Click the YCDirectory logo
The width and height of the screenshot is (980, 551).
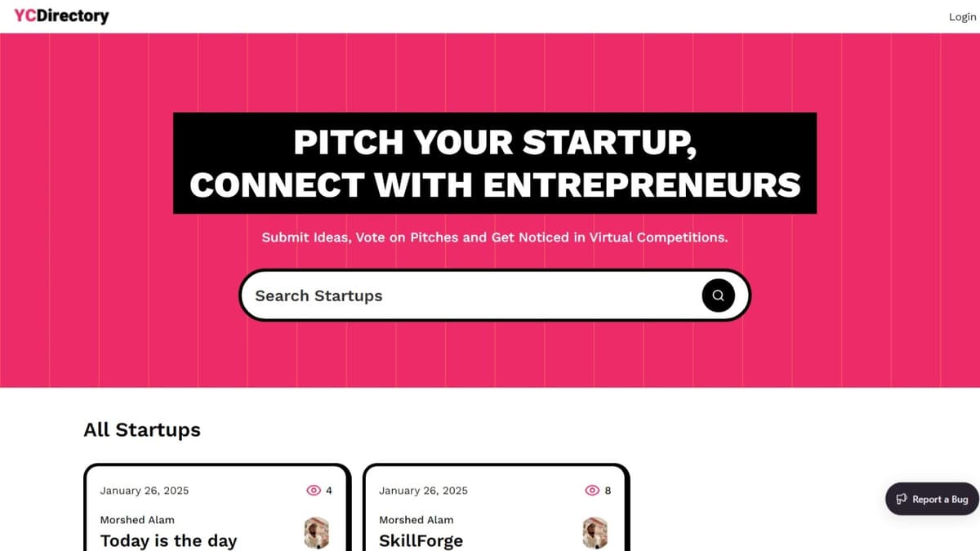coord(61,16)
